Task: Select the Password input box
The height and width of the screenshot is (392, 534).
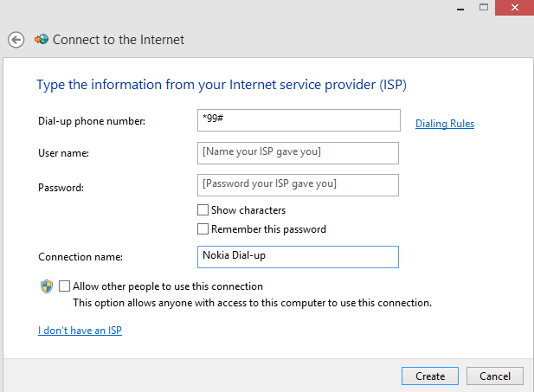Action: click(x=299, y=185)
